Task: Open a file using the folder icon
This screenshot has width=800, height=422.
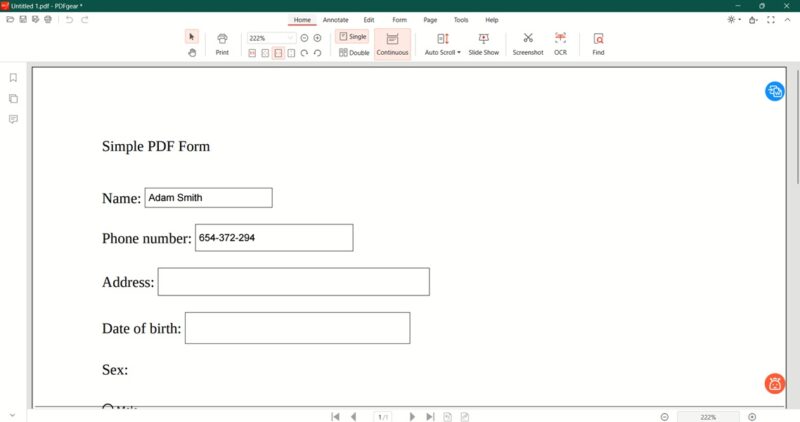Action: 10,19
